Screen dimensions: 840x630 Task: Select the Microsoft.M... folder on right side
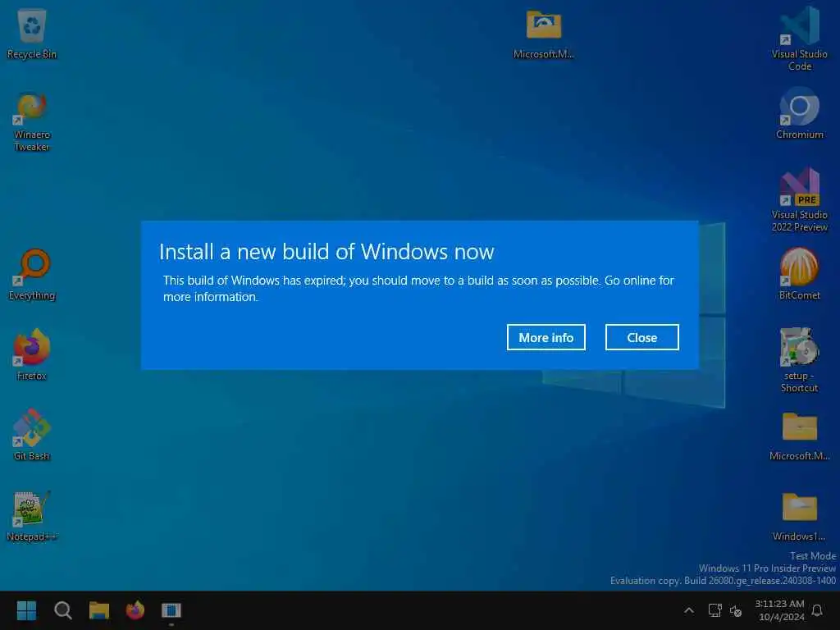(x=799, y=435)
